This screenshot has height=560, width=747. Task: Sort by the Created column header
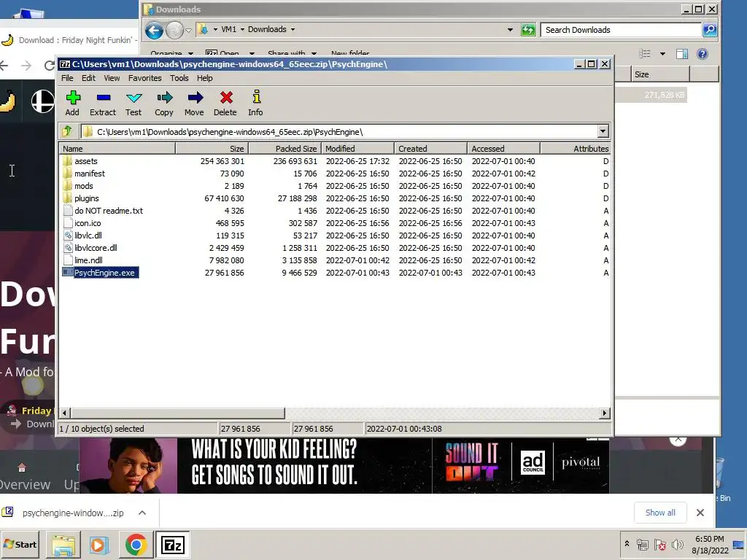tap(430, 149)
